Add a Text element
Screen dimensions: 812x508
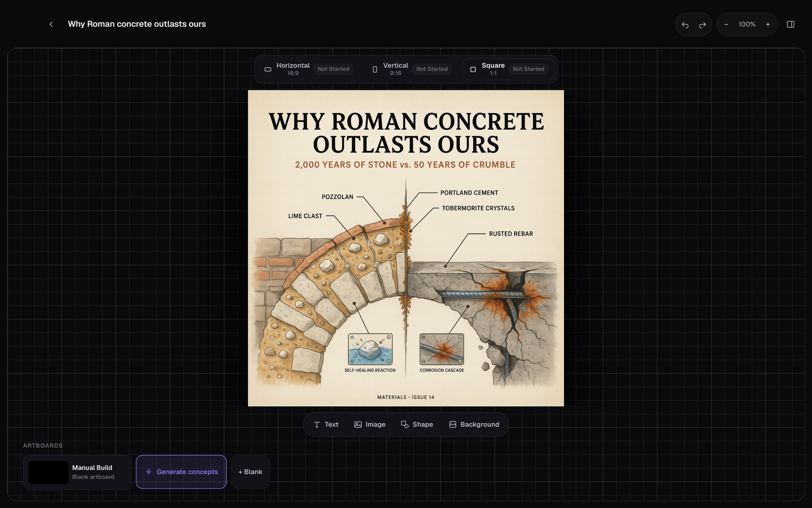tap(326, 424)
